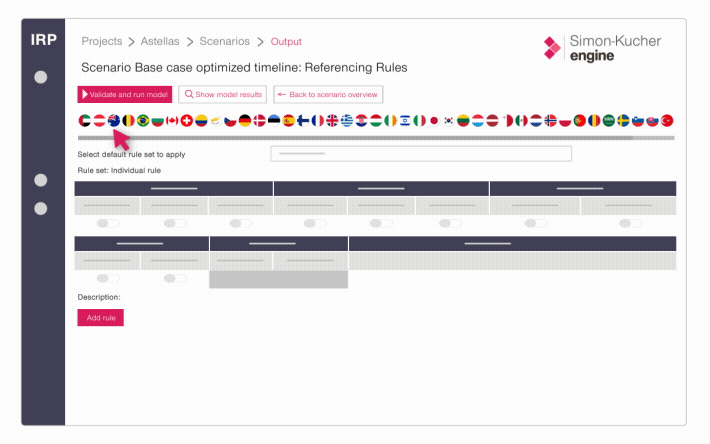
Task: Select the Germany flag icon
Action: [245, 121]
